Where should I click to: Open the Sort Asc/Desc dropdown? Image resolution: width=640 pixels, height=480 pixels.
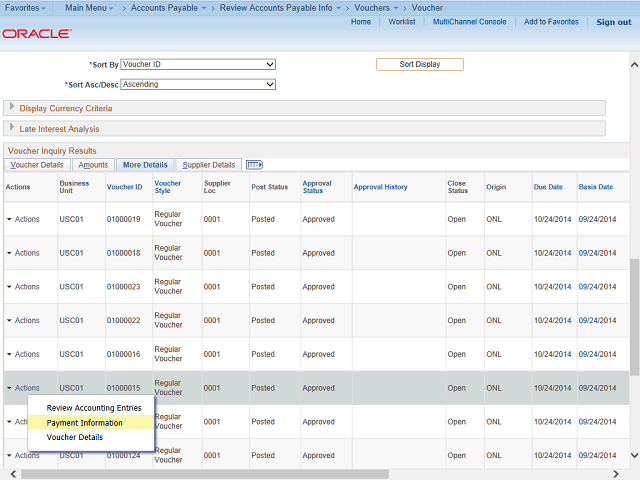point(198,85)
